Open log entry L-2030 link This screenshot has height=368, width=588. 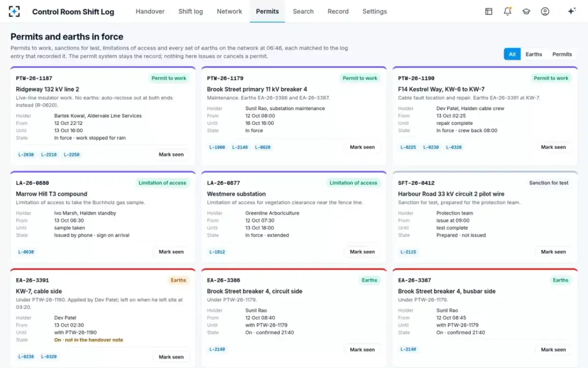point(26,155)
